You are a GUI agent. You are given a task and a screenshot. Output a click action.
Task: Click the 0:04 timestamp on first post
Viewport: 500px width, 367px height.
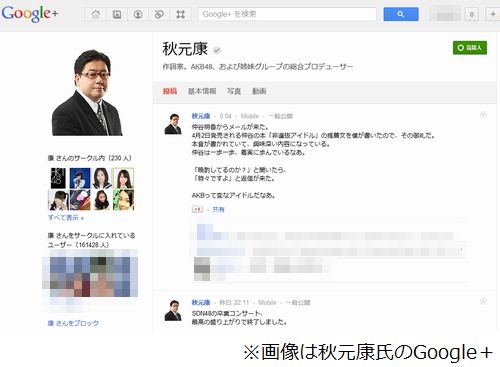pos(225,116)
